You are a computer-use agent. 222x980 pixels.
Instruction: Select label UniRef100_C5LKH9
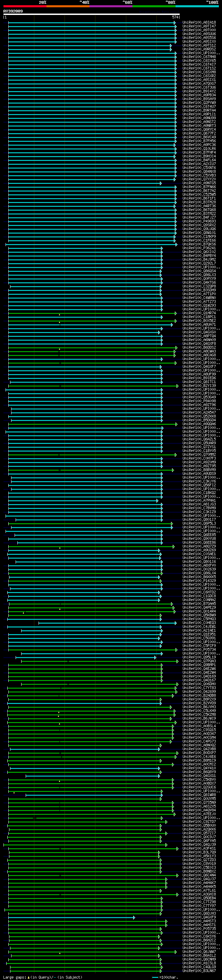click(x=199, y=711)
